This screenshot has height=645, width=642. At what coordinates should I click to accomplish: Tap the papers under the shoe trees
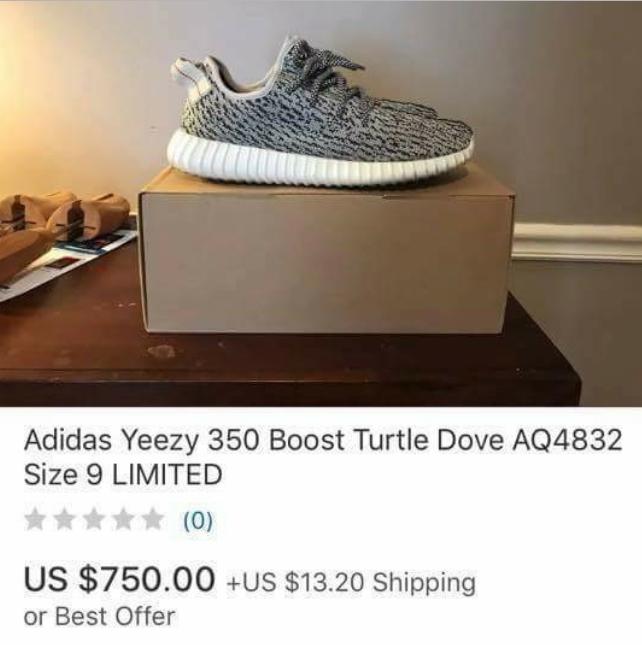66,263
